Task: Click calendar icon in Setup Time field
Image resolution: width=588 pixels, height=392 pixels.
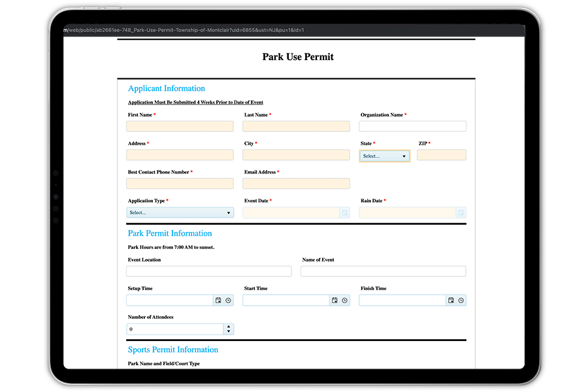Action: [218, 301]
